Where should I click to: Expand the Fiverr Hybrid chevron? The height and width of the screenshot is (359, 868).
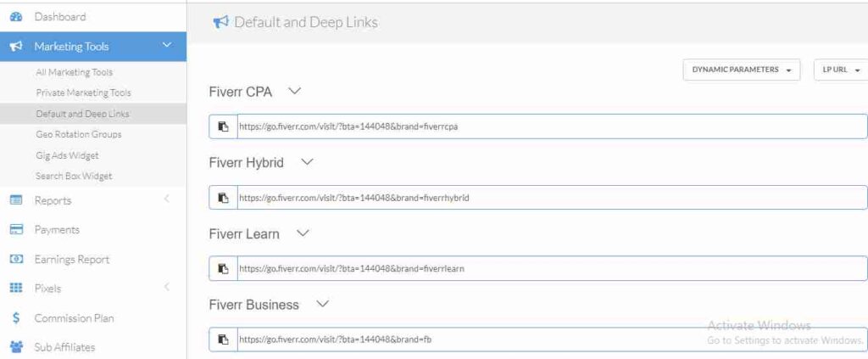click(x=307, y=162)
